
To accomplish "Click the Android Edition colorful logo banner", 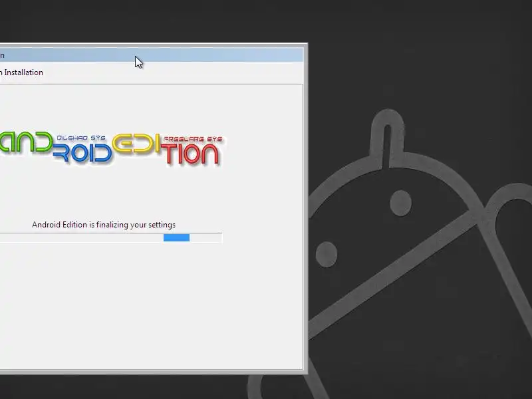I will tap(111, 148).
